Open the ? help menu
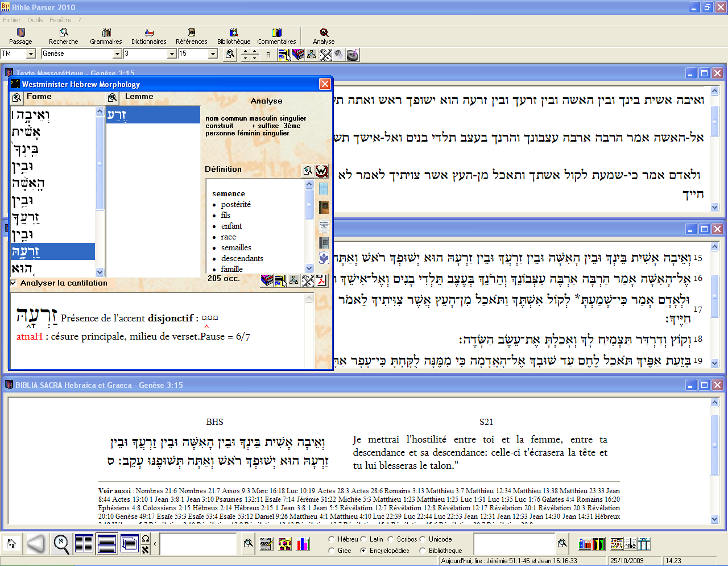 [x=80, y=20]
